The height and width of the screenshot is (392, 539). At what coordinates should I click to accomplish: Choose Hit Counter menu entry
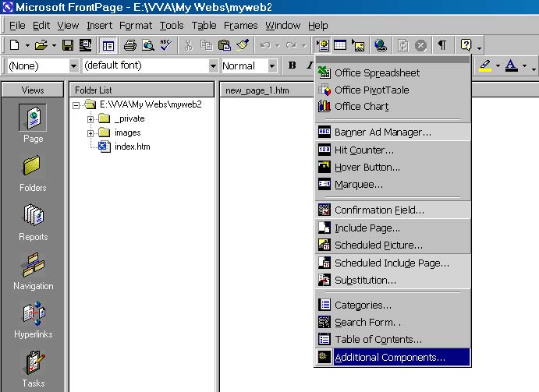pyautogui.click(x=392, y=150)
